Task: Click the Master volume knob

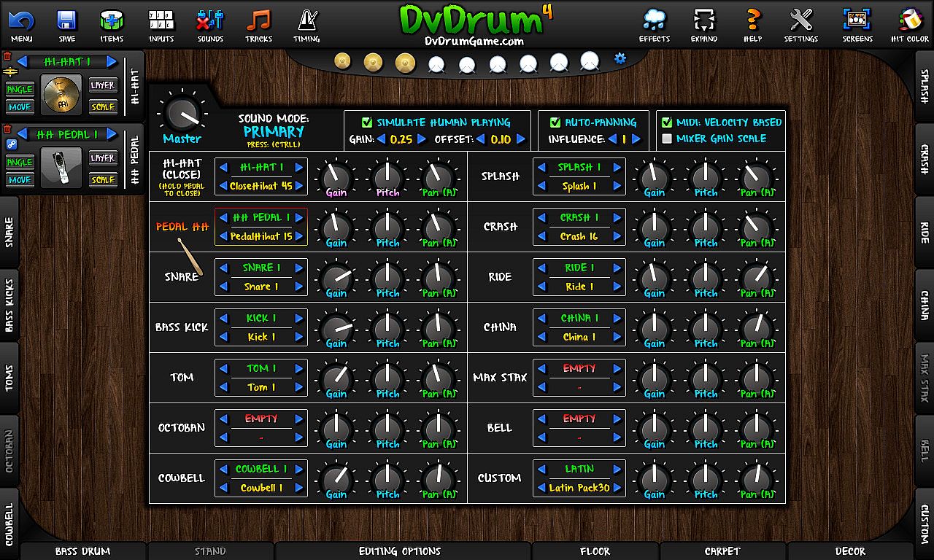Action: [x=182, y=114]
